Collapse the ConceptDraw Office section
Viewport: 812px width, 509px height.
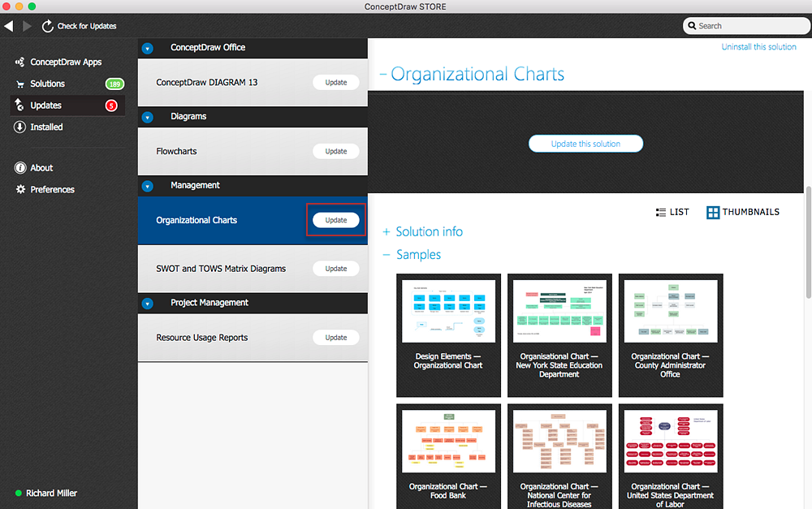pos(148,49)
